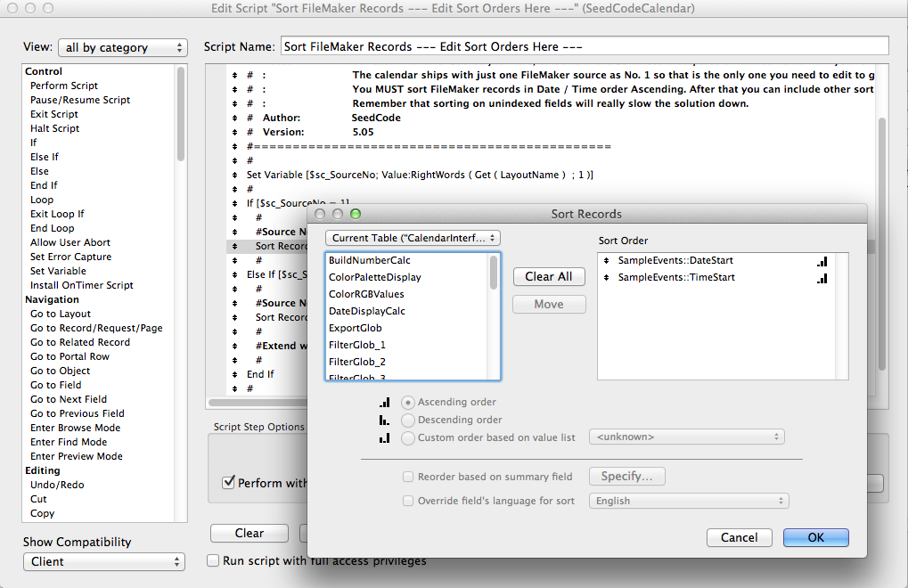Click the descending order bars icon
The width and height of the screenshot is (908, 588).
pos(385,420)
